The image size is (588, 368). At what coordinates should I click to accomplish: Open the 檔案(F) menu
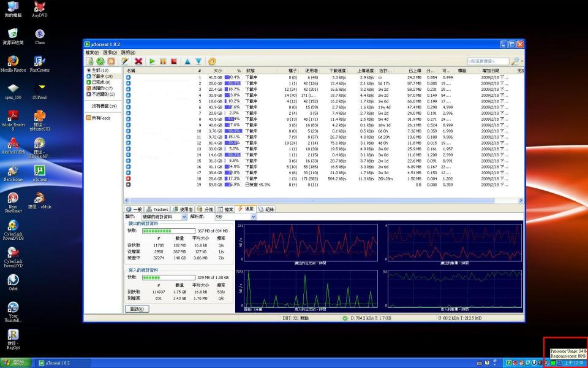coord(92,53)
